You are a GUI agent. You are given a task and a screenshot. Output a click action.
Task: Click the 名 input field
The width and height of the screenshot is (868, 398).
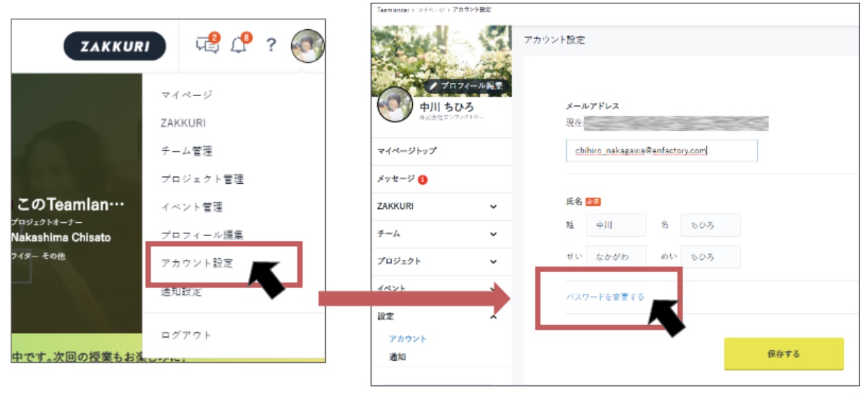(710, 225)
